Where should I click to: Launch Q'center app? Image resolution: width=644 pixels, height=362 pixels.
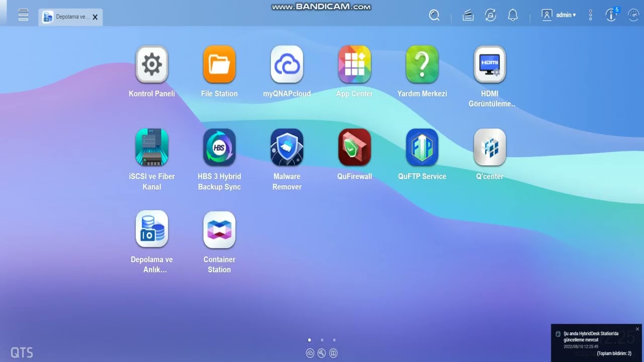(x=490, y=147)
